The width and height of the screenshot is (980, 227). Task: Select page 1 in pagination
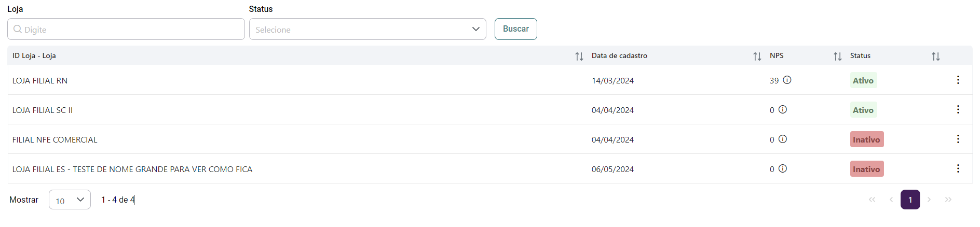[910, 200]
